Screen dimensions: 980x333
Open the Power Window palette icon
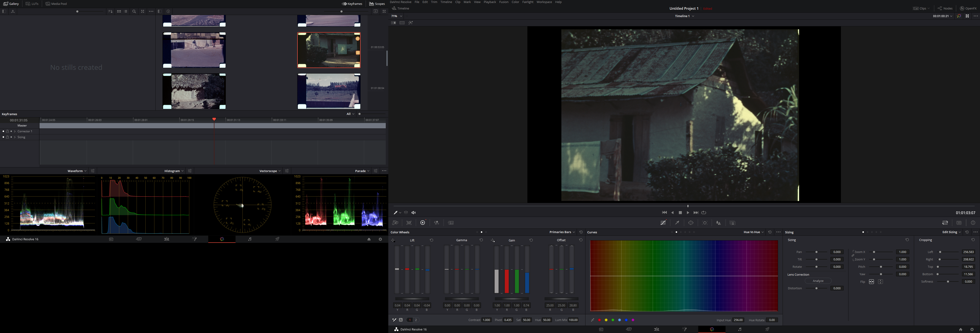(x=691, y=223)
